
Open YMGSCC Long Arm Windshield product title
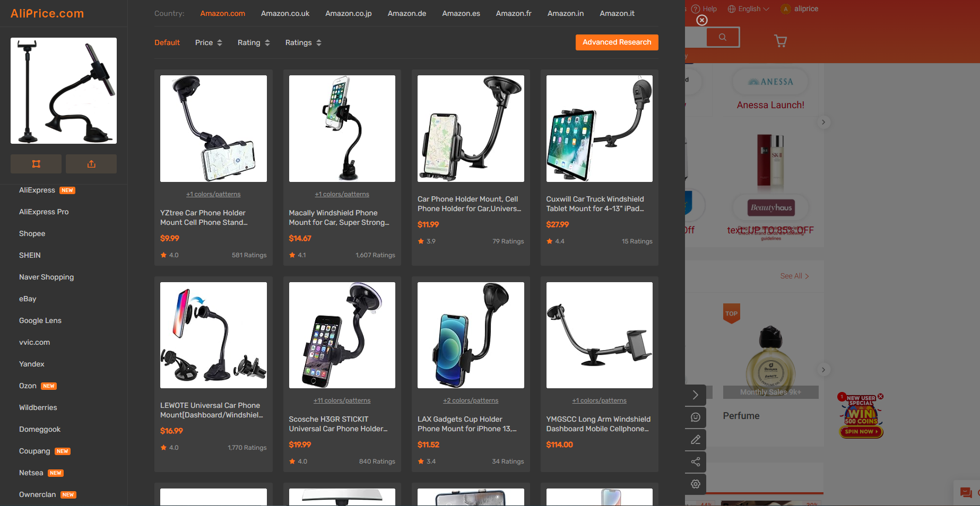[599, 424]
